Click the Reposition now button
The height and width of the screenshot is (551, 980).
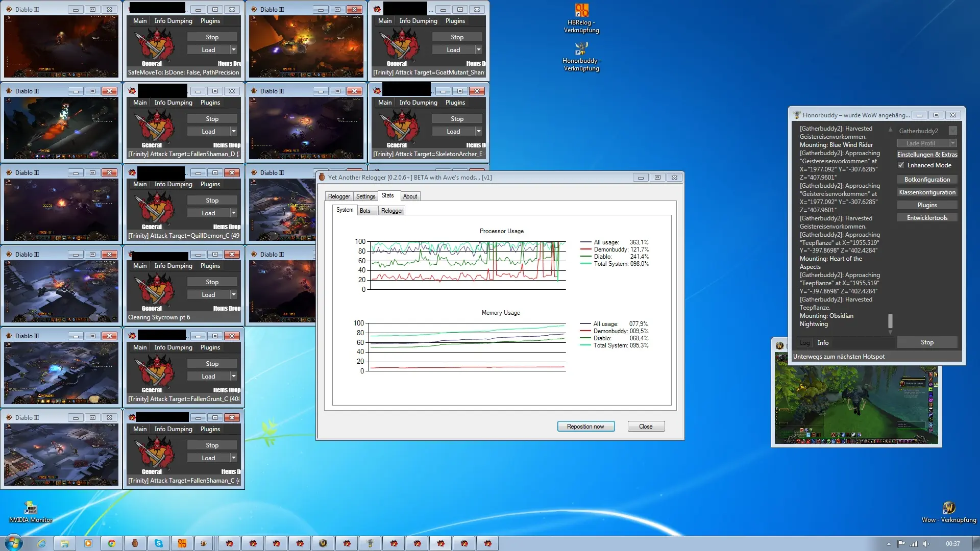click(585, 427)
